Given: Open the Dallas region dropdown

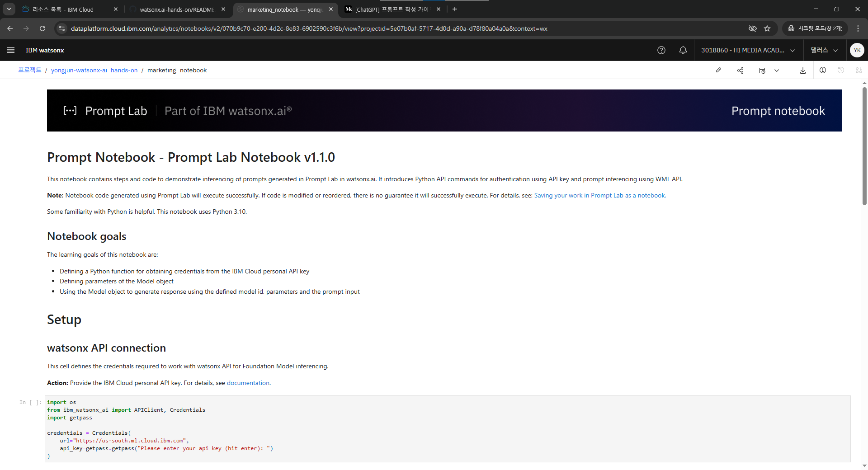Looking at the screenshot, I should tap(824, 50).
